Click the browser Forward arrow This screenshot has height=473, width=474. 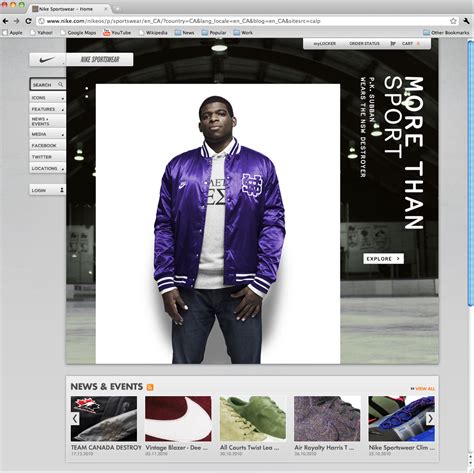(x=16, y=21)
